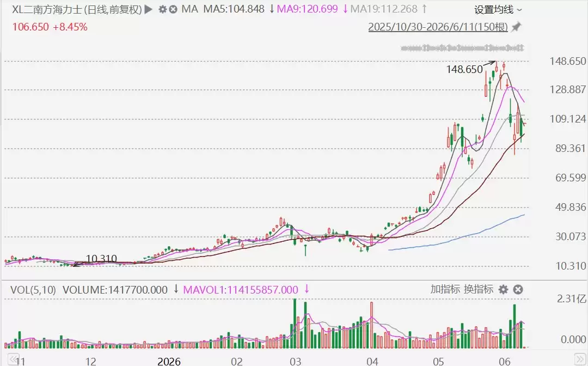Click the stock title XL二南方海力士(日线,前复权)

click(77, 9)
